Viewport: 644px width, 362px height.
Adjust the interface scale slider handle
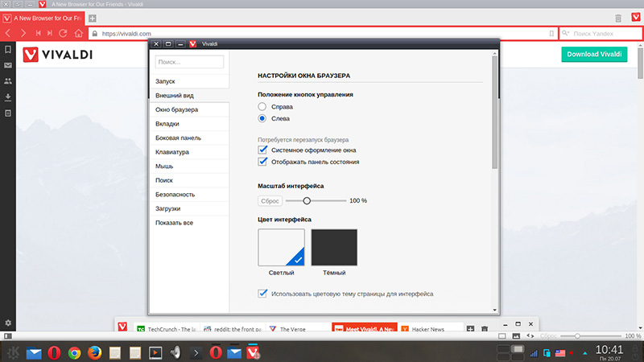point(307,200)
